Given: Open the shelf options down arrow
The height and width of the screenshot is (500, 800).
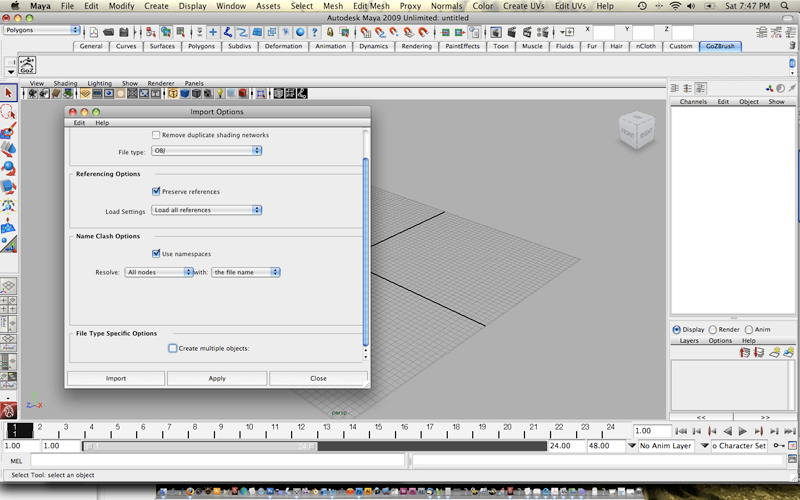Looking at the screenshot, I should [11, 72].
